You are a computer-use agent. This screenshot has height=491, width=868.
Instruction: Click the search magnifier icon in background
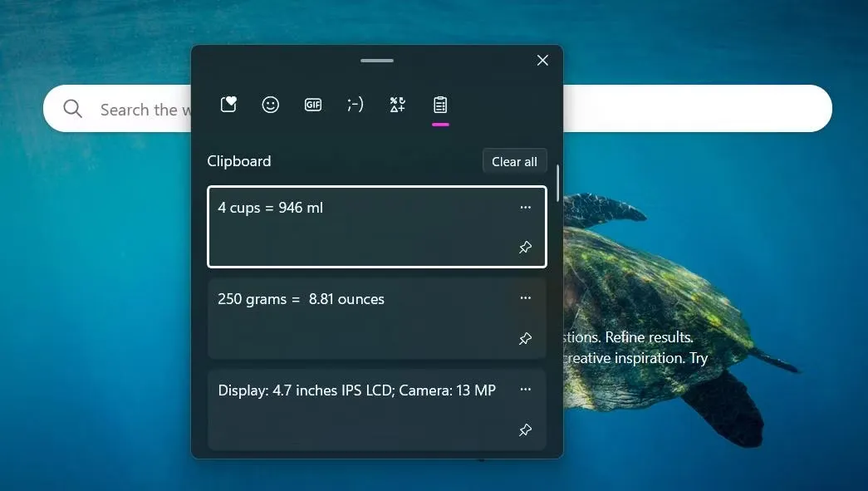click(x=72, y=109)
